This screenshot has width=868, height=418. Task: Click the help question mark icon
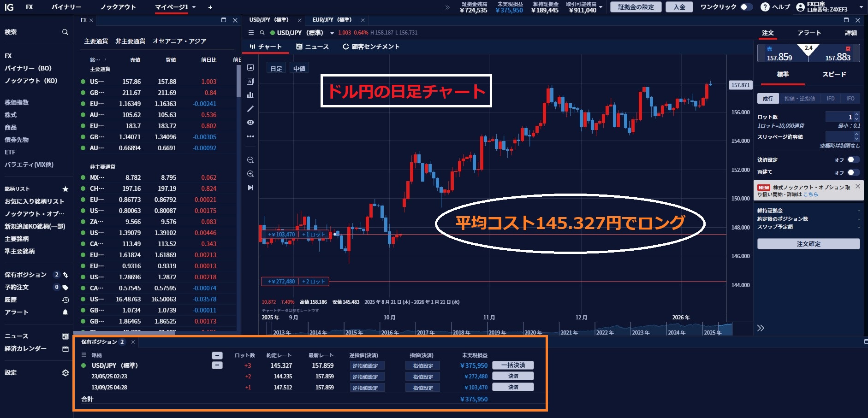tap(765, 7)
